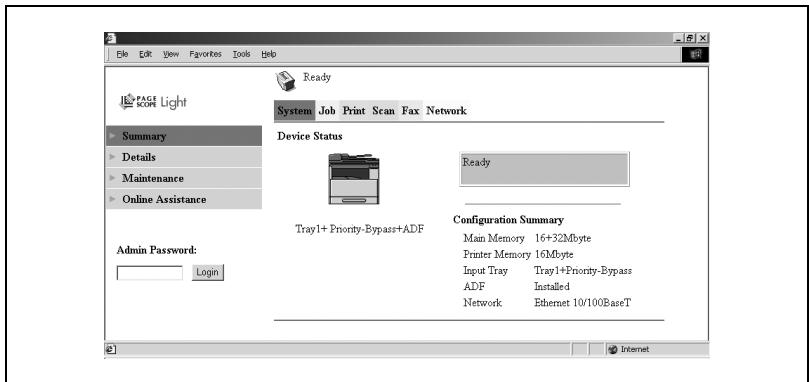Switch to the Print tab
The image size is (809, 382).
click(x=354, y=110)
